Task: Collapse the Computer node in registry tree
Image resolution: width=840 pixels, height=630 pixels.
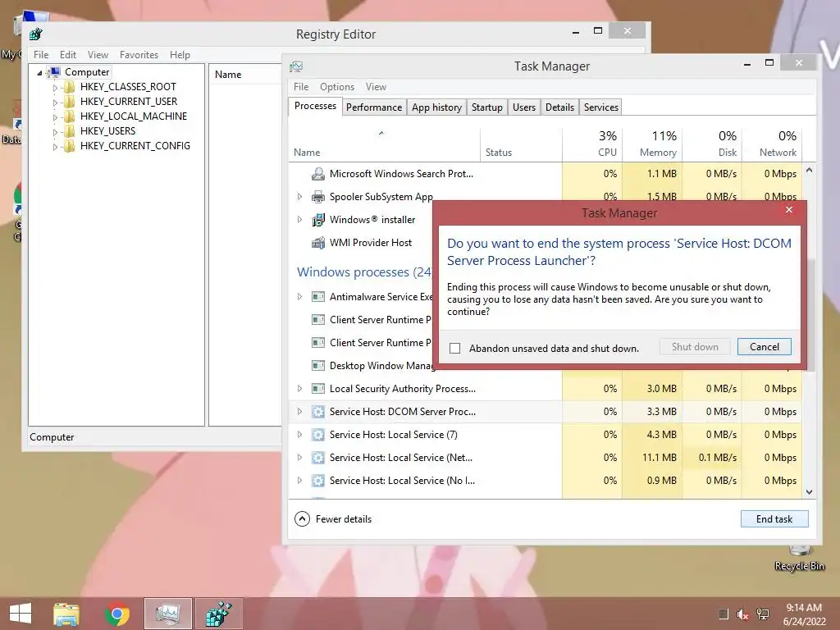Action: [x=39, y=73]
